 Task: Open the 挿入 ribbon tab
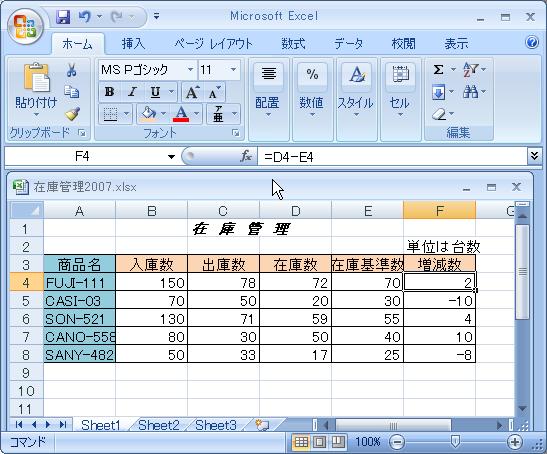133,44
